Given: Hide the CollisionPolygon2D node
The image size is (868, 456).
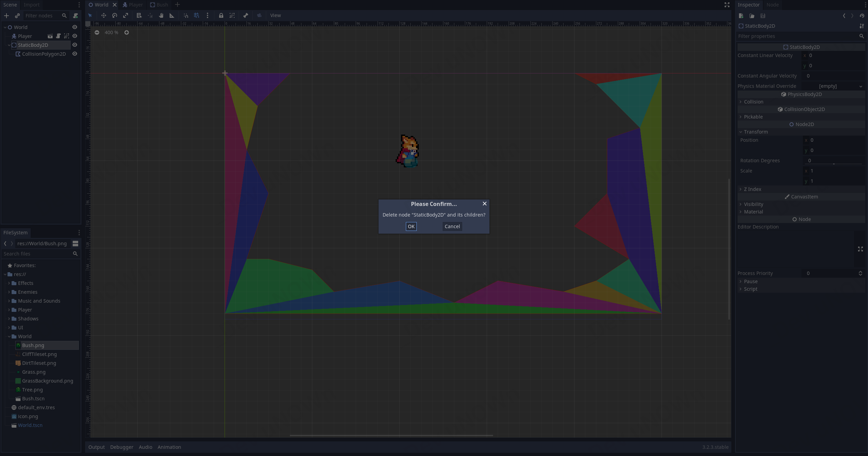Looking at the screenshot, I should coord(75,54).
